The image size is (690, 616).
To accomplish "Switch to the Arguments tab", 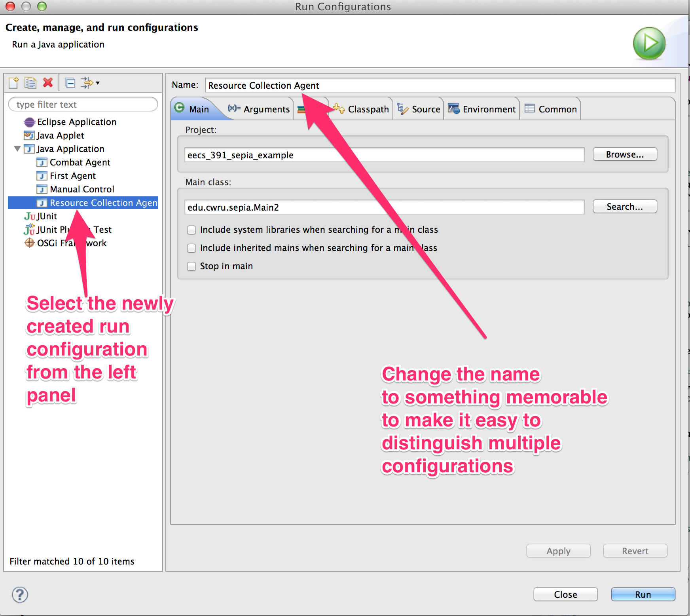I will point(259,109).
